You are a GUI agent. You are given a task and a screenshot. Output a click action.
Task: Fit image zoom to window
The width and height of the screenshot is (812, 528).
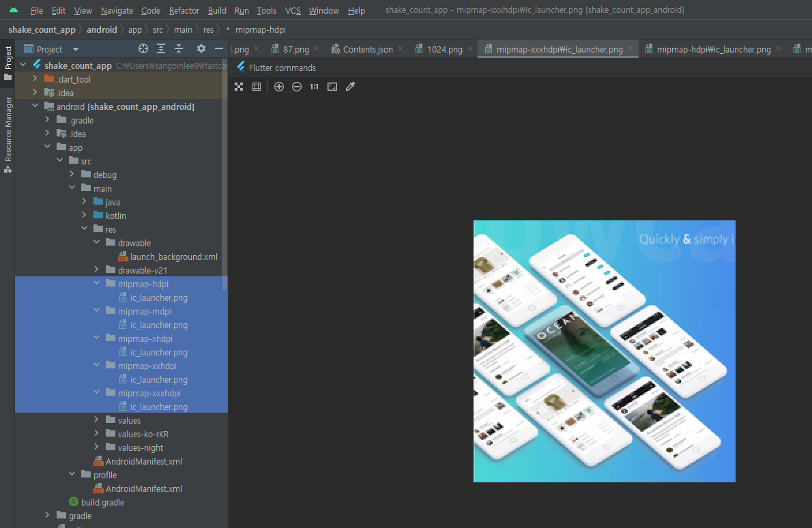click(x=332, y=87)
